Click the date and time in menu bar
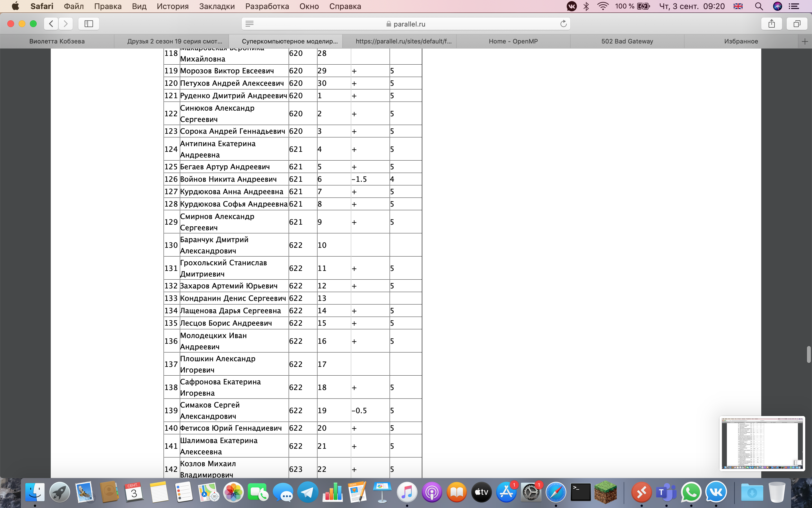Viewport: 812px width, 508px height. pyautogui.click(x=692, y=6)
